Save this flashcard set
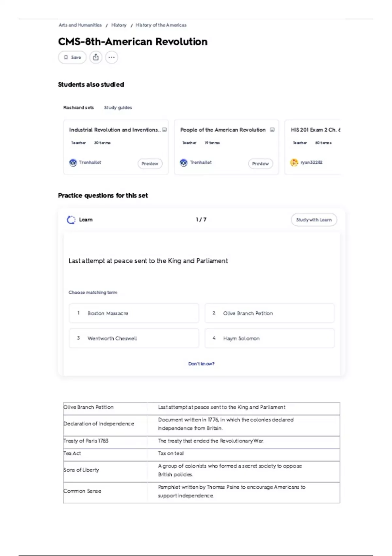The width and height of the screenshot is (392, 556). tap(72, 57)
